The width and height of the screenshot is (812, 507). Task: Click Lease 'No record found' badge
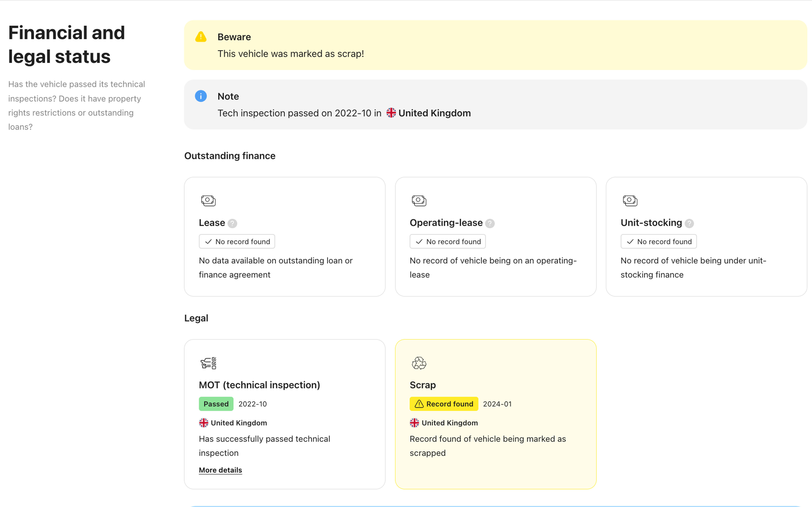237,241
